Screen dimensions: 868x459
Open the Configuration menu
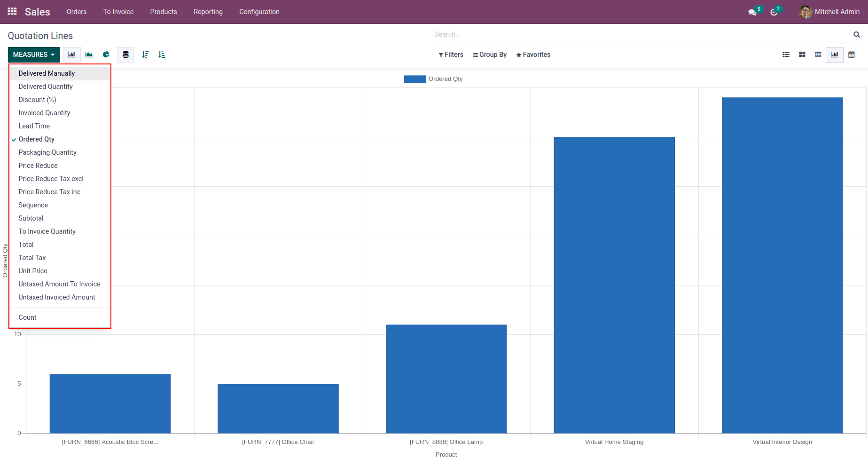[259, 12]
